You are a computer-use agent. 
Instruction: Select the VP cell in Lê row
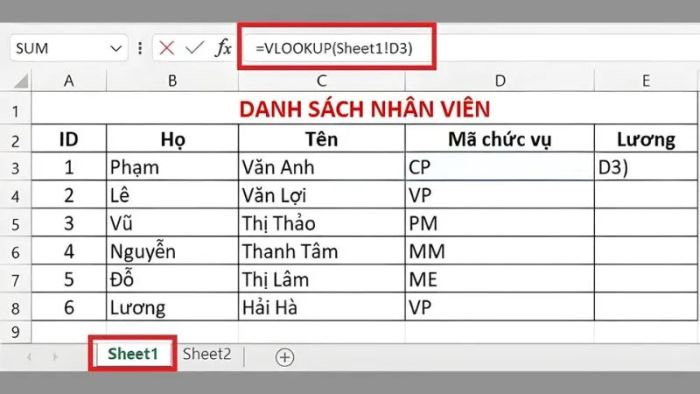click(500, 195)
